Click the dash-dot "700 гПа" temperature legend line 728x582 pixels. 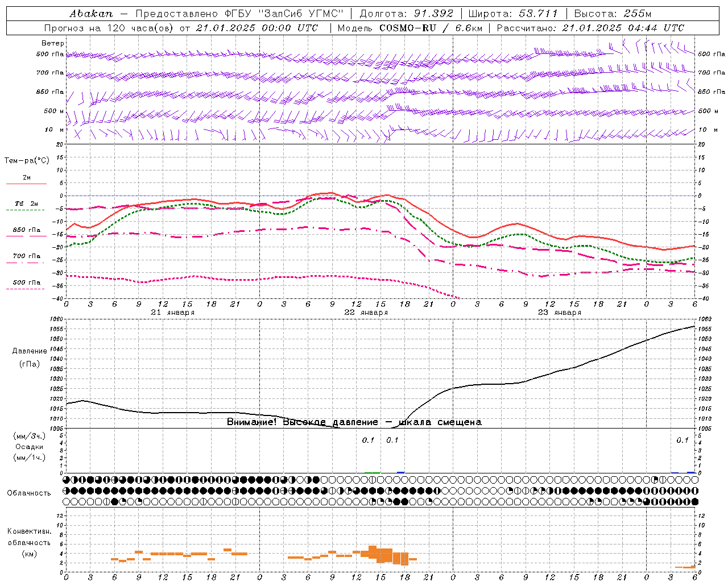pyautogui.click(x=25, y=263)
